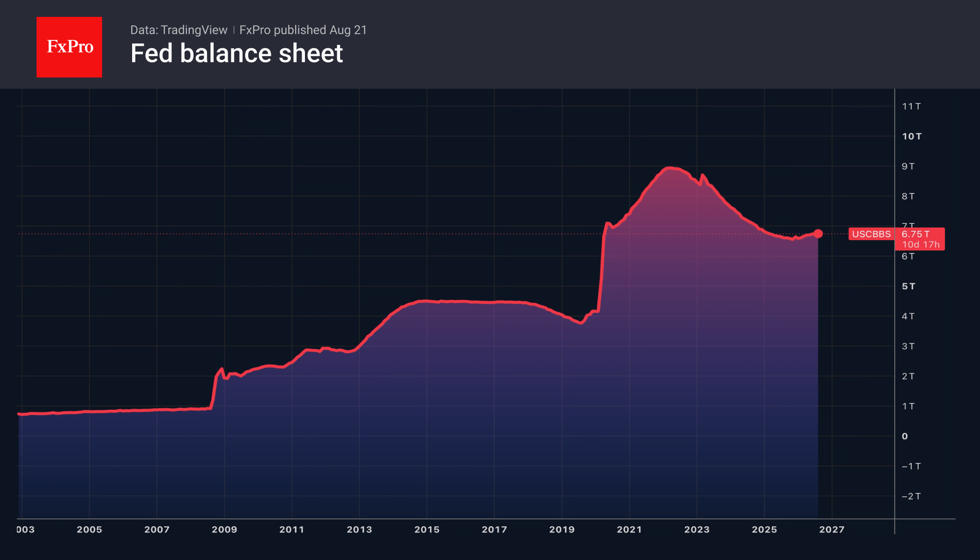Click the 2021 time axis label
The width and height of the screenshot is (980, 560).
tap(629, 529)
